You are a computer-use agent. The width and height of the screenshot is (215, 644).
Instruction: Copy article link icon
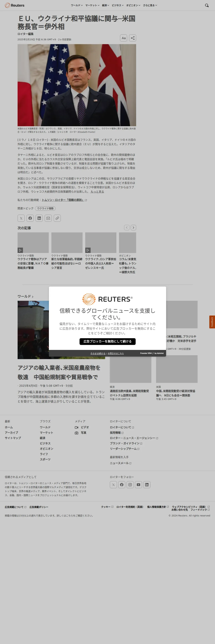coord(57,218)
